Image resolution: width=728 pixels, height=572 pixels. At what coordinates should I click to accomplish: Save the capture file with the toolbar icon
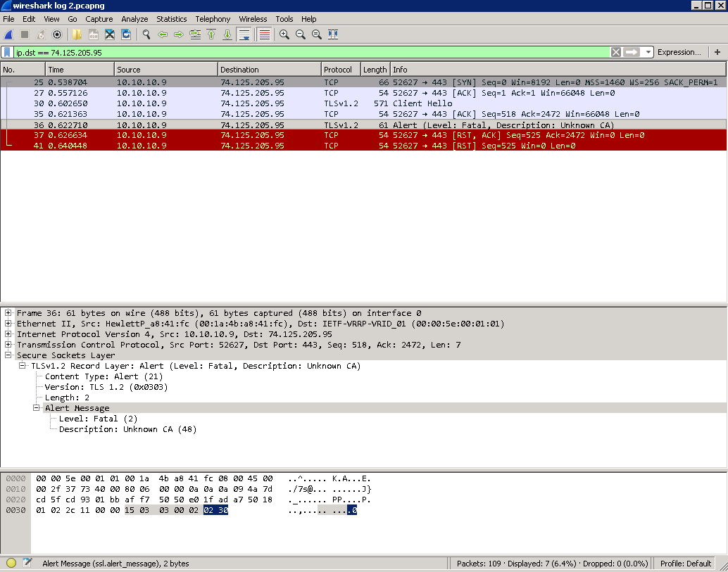click(94, 34)
